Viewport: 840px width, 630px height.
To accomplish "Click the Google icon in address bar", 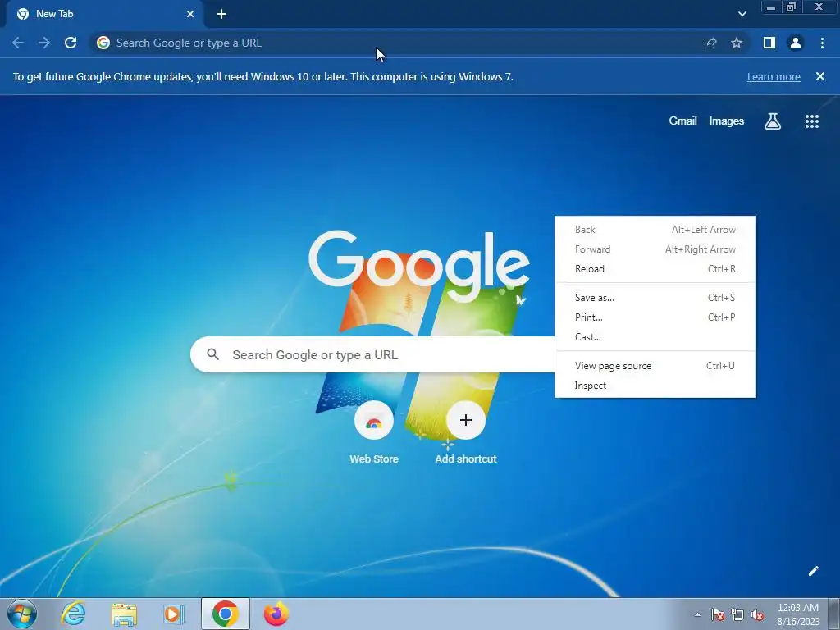I will pos(103,43).
